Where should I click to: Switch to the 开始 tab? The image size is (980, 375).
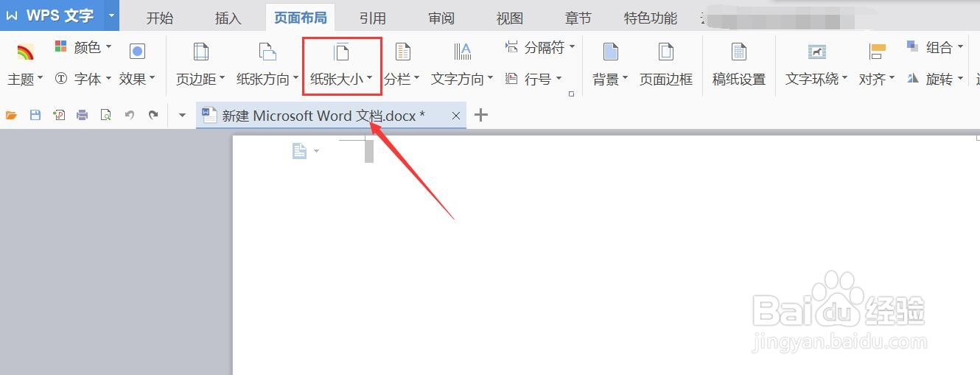click(160, 18)
